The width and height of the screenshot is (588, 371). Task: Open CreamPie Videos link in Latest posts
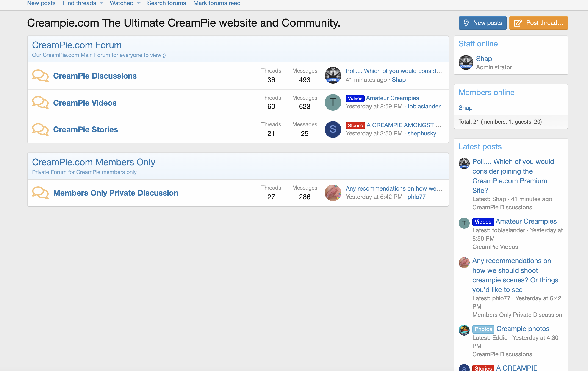pyautogui.click(x=495, y=247)
